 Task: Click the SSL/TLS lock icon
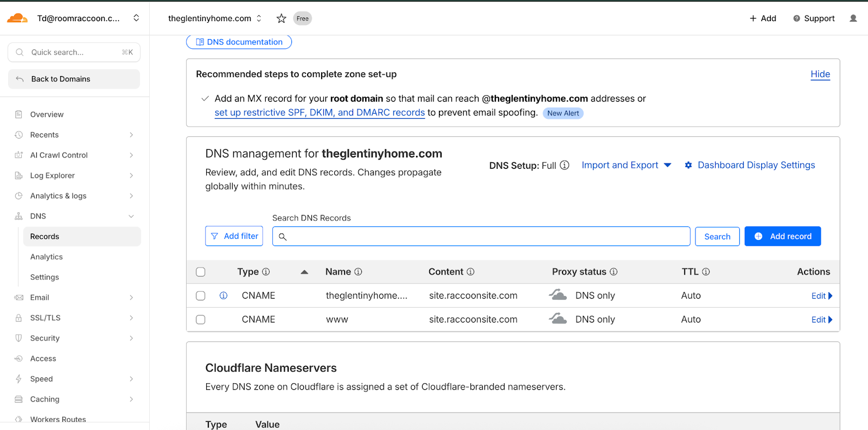pyautogui.click(x=19, y=318)
